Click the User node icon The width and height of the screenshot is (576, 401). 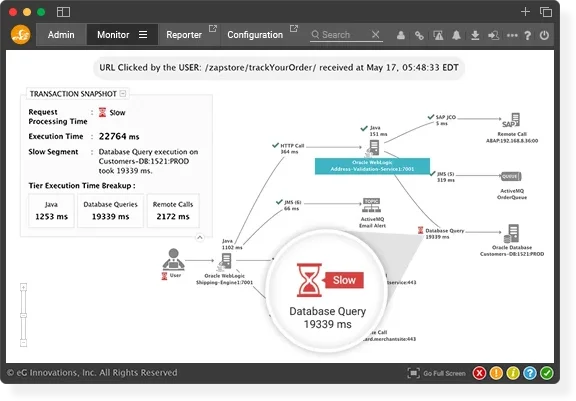[173, 259]
